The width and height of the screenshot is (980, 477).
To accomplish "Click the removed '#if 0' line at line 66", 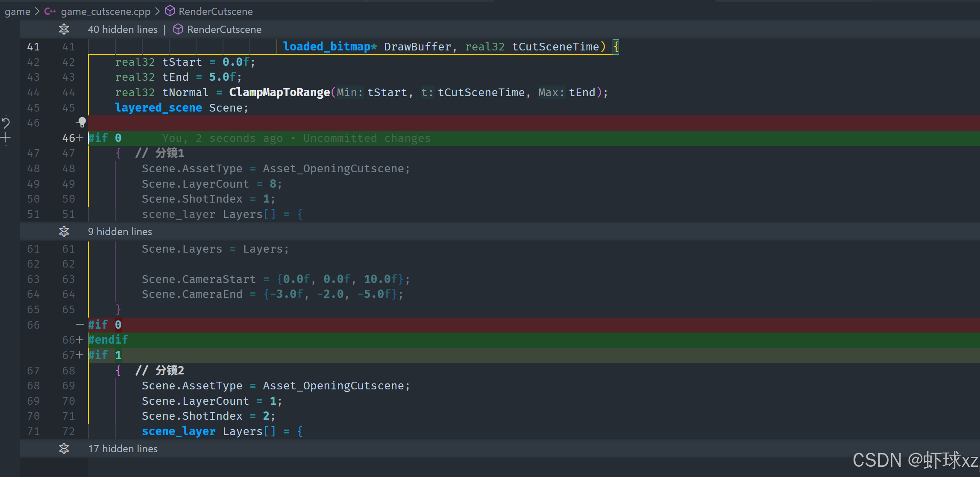I will [x=105, y=325].
